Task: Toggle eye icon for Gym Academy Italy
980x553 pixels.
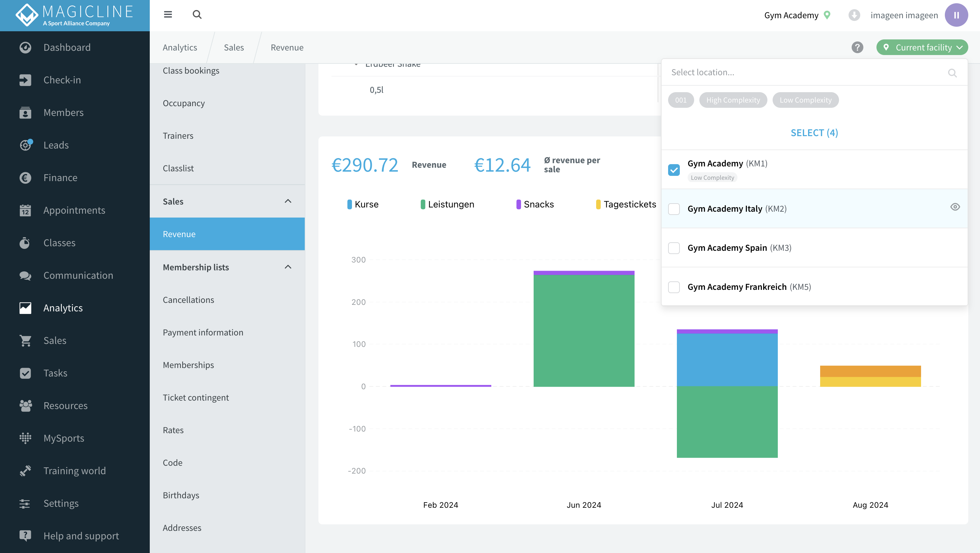Action: pyautogui.click(x=955, y=207)
